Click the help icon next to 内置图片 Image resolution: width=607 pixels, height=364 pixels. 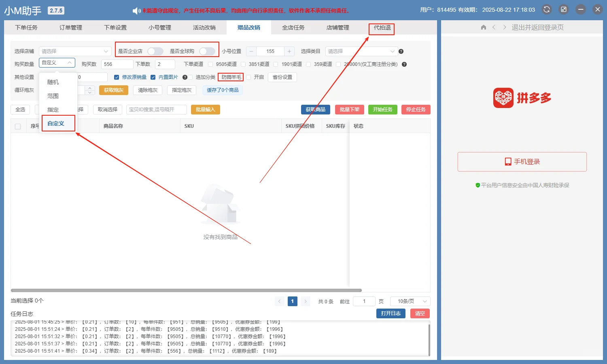coord(185,77)
